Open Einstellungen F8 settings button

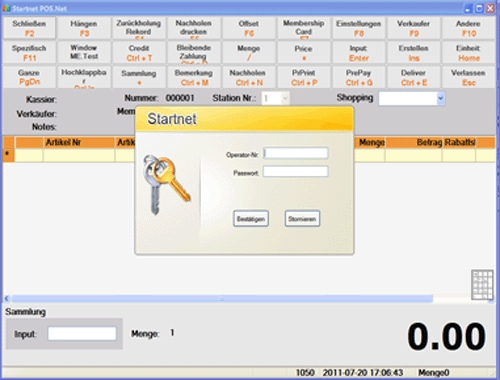[359, 28]
